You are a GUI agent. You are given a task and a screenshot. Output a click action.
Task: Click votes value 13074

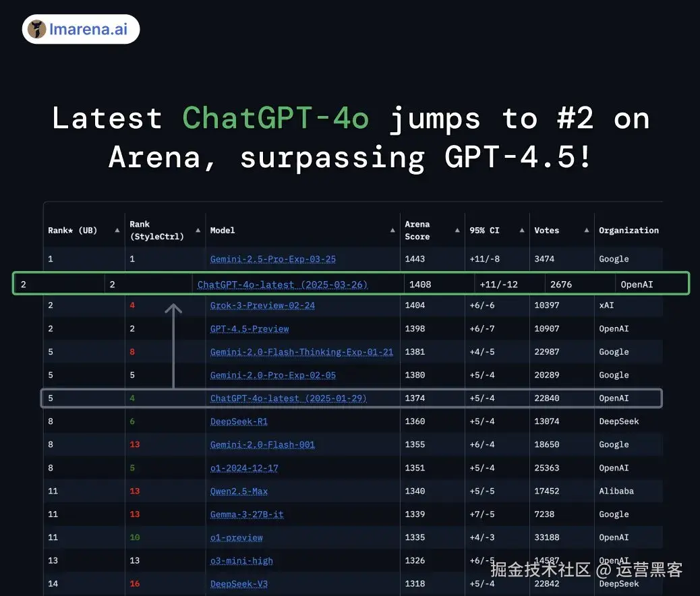click(547, 421)
